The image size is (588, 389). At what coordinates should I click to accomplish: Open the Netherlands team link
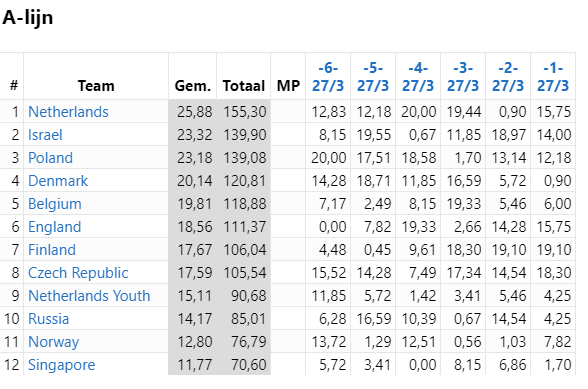click(x=68, y=112)
